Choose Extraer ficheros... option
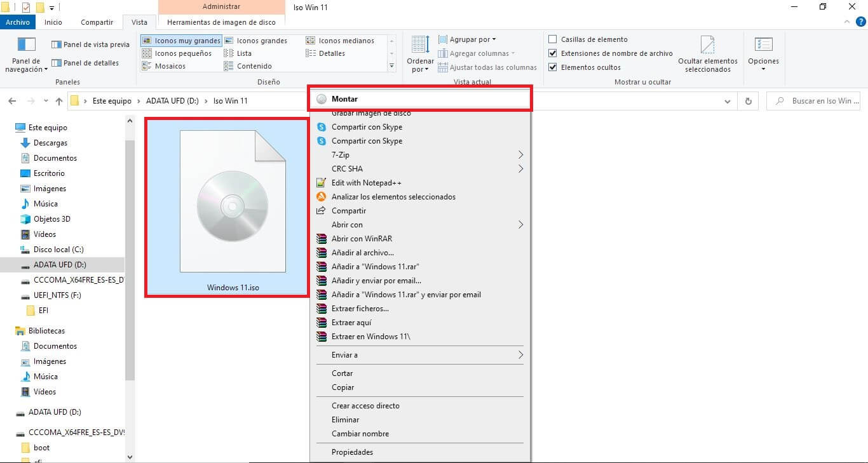868x463 pixels. click(x=420, y=309)
